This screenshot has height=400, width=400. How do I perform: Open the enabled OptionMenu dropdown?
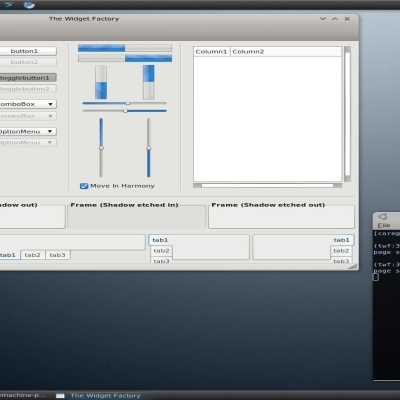[x=28, y=131]
